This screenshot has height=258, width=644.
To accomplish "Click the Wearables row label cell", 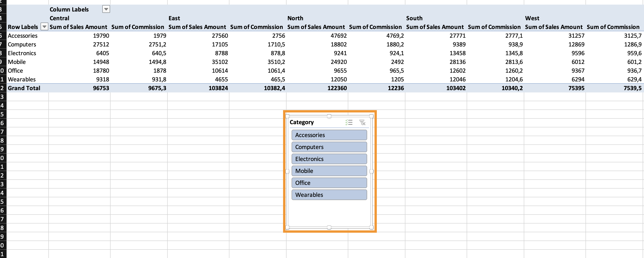I will coord(22,79).
